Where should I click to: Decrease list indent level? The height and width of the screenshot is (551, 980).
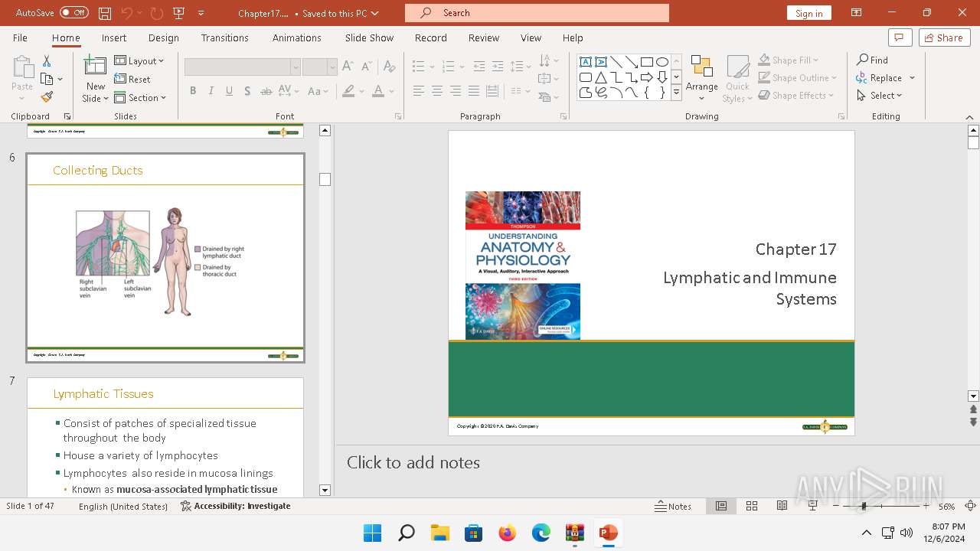point(479,67)
